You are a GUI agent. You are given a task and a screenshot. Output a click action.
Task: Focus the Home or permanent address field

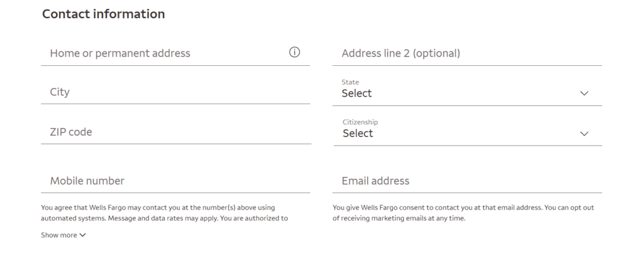pyautogui.click(x=164, y=53)
